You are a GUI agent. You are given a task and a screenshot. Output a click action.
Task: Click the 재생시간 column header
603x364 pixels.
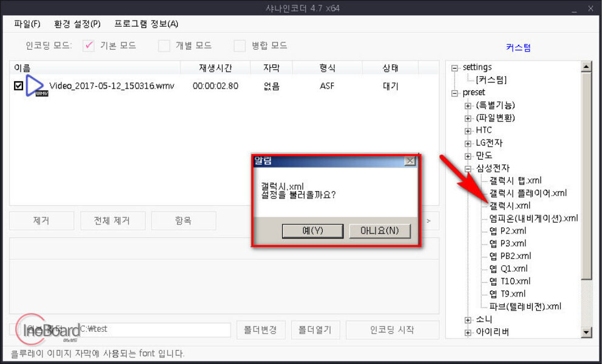pyautogui.click(x=215, y=68)
